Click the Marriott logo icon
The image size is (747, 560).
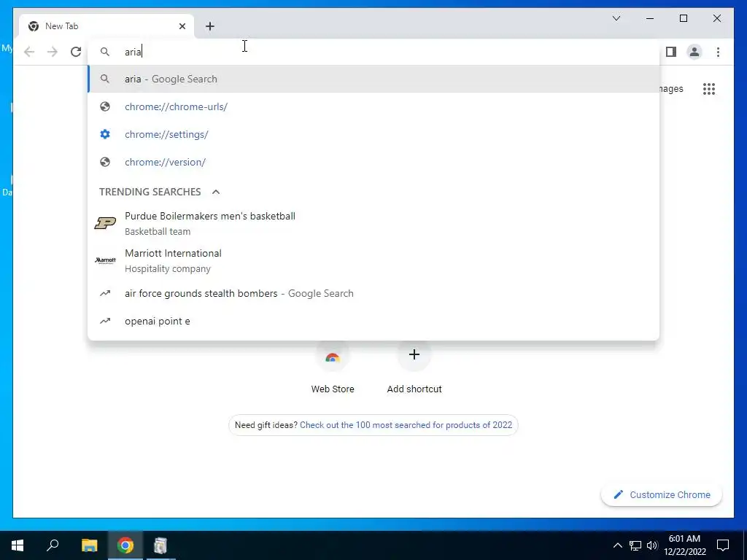[105, 260]
